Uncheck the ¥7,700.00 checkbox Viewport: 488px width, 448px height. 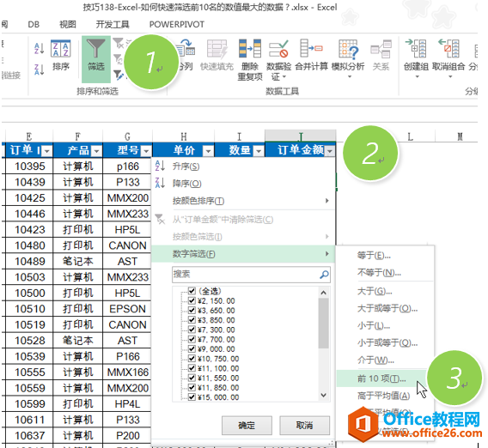tap(192, 339)
